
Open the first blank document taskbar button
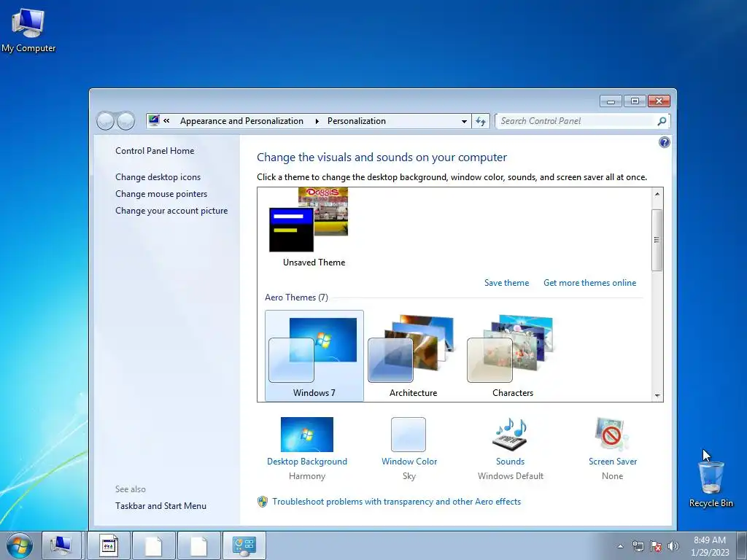pyautogui.click(x=153, y=545)
